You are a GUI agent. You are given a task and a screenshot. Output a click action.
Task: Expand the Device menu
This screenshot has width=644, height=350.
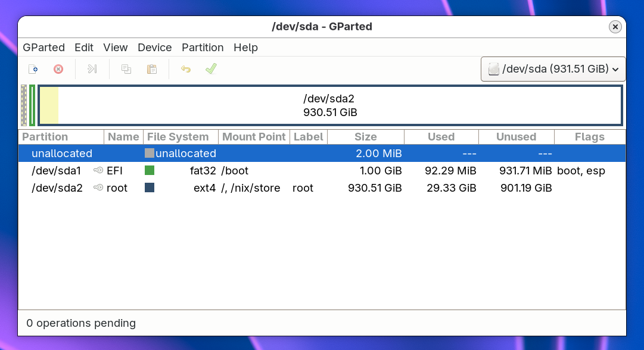coord(154,48)
